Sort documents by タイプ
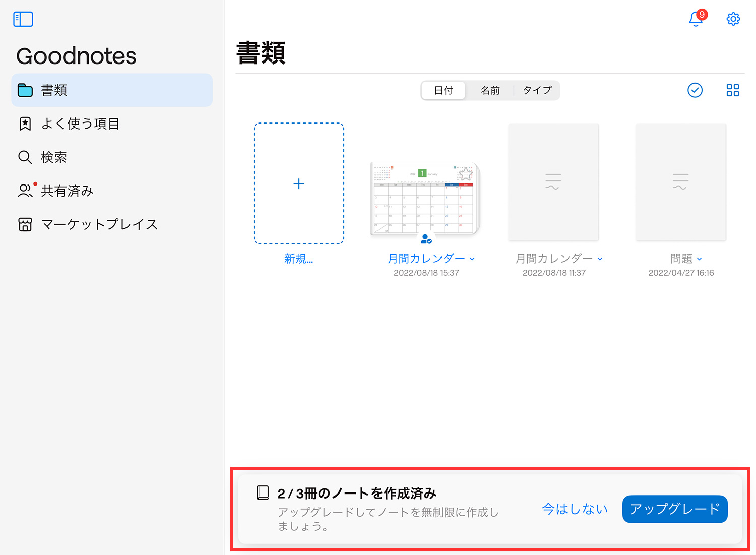Screen dimensions: 756x555 [537, 91]
